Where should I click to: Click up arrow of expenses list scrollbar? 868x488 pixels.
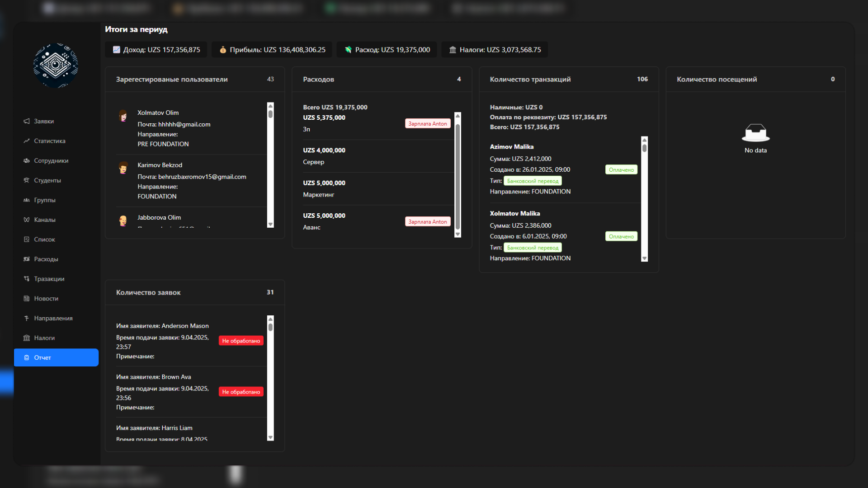point(458,116)
